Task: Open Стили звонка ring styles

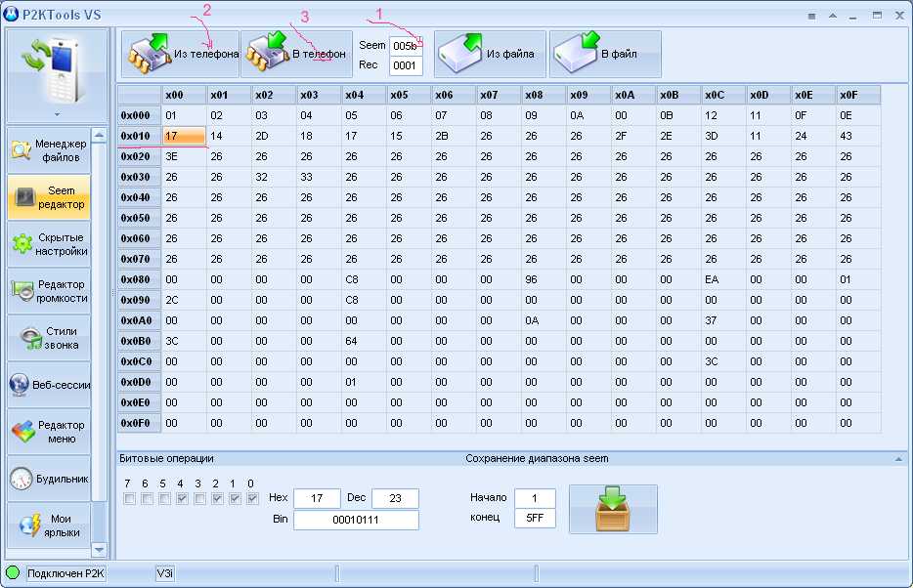Action: 50,338
